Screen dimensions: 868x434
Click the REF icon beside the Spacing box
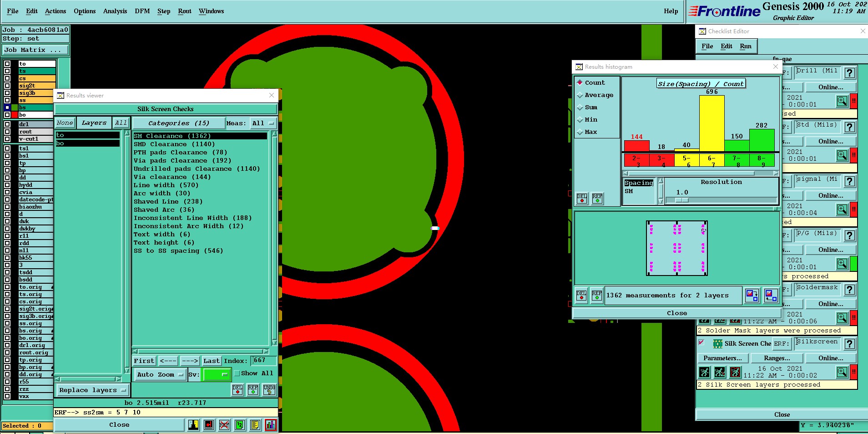point(597,199)
